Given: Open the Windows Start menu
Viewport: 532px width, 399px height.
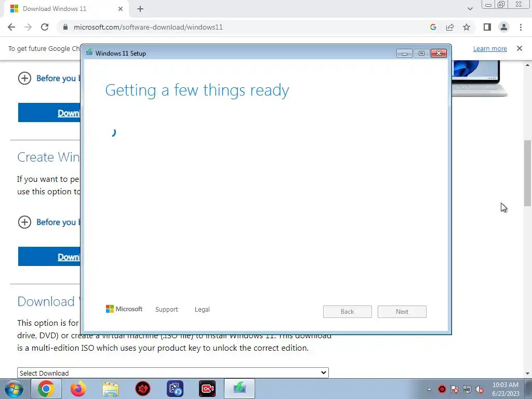Looking at the screenshot, I should [14, 389].
